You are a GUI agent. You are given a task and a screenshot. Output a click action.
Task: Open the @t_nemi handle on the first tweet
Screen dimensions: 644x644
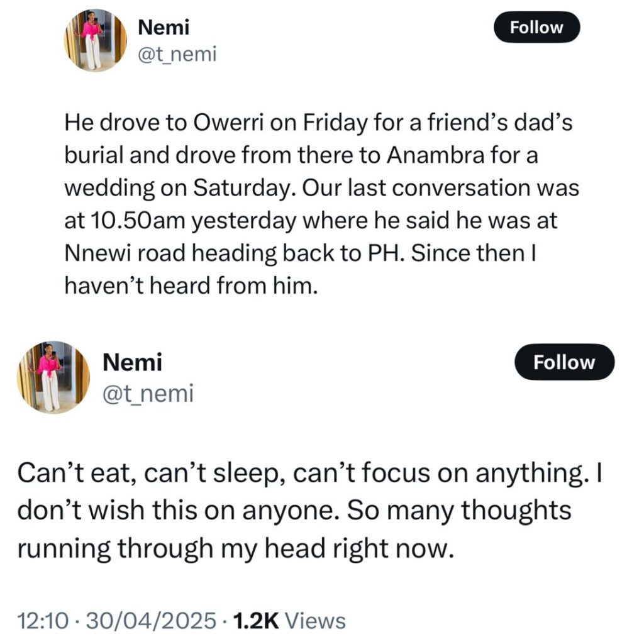point(177,55)
